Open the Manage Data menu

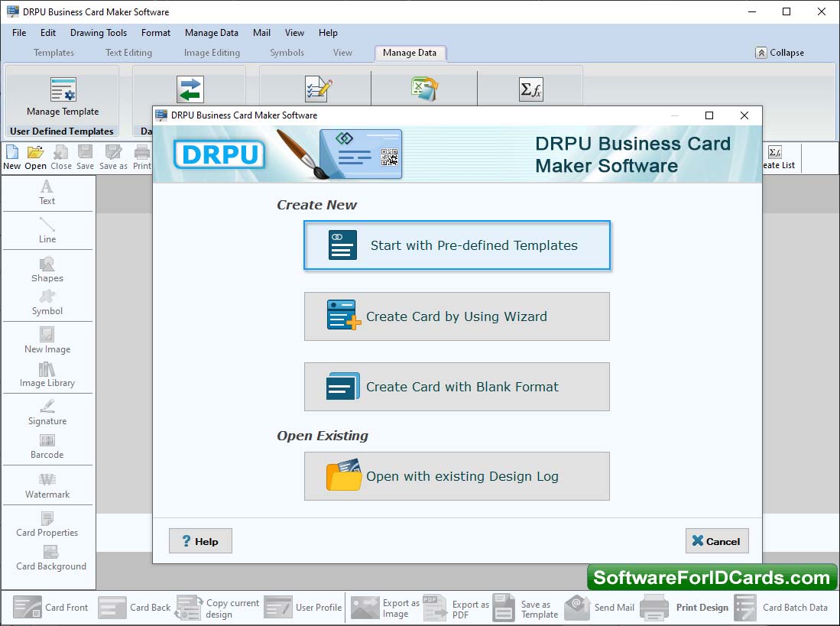(212, 33)
